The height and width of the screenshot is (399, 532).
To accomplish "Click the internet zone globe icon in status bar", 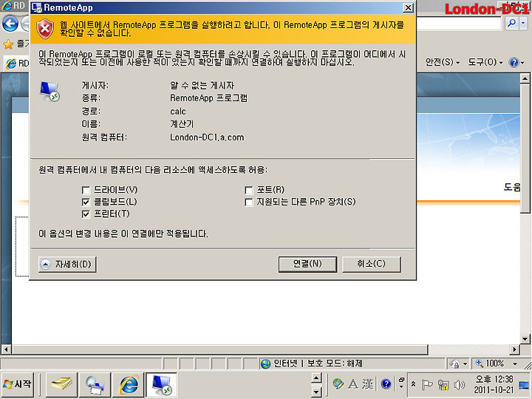I will [265, 364].
